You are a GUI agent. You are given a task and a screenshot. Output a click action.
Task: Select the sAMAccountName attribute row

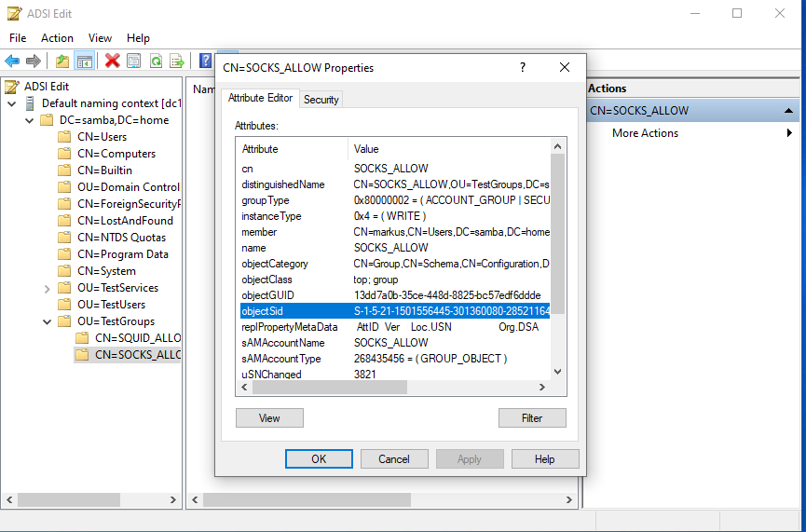[x=395, y=342]
